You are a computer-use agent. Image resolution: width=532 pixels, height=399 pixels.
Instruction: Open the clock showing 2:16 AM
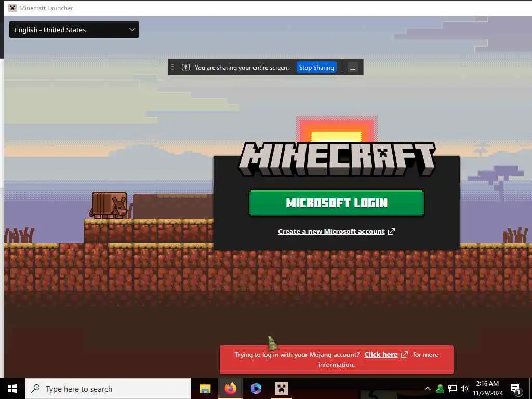(x=487, y=389)
